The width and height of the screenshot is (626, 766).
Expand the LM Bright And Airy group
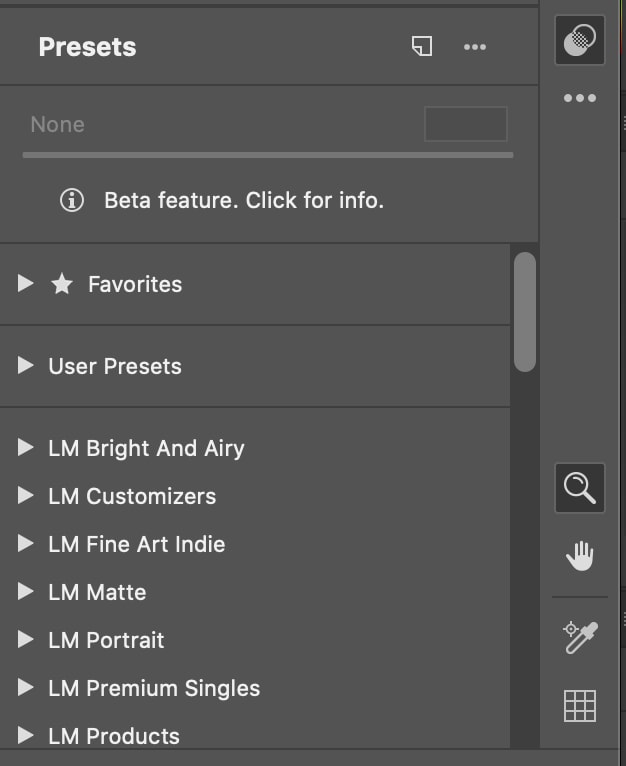26,448
